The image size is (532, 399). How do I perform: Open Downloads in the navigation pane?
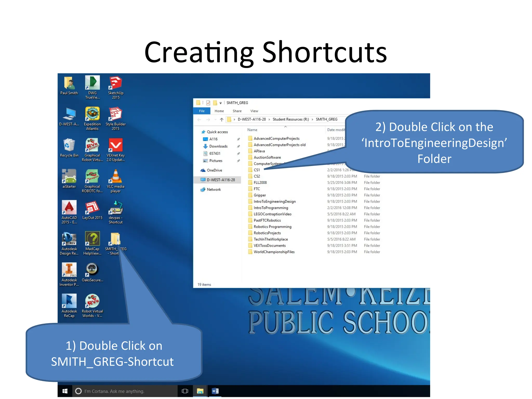click(215, 146)
